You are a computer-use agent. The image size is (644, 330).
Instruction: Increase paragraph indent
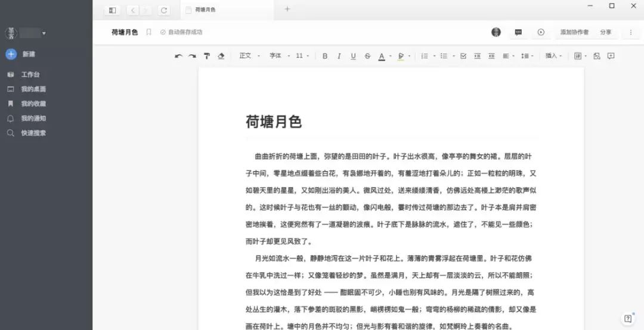click(x=477, y=56)
